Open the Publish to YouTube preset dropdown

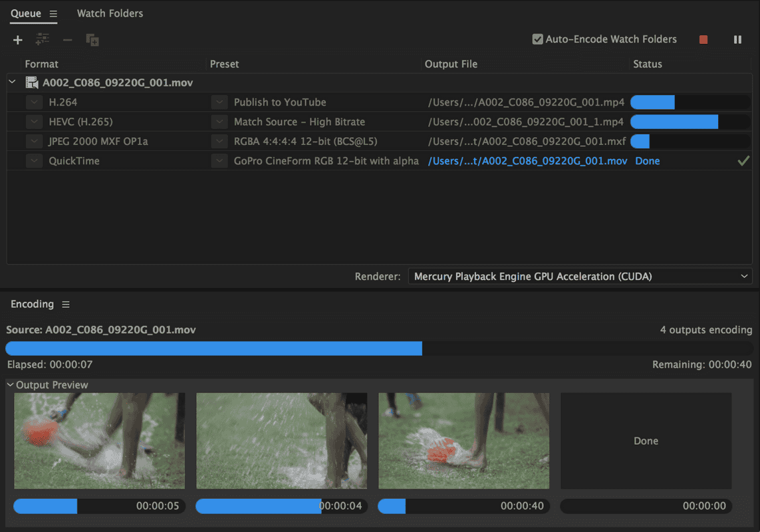click(x=219, y=102)
